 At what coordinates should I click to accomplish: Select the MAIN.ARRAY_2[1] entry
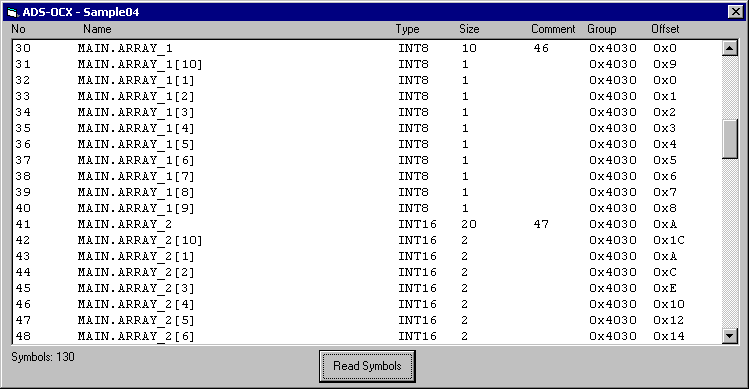136,256
